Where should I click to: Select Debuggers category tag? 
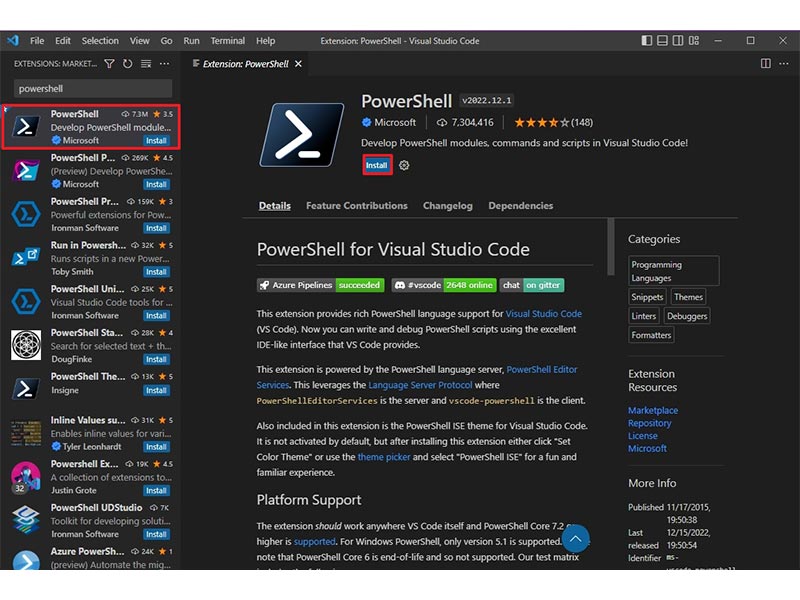coord(687,316)
